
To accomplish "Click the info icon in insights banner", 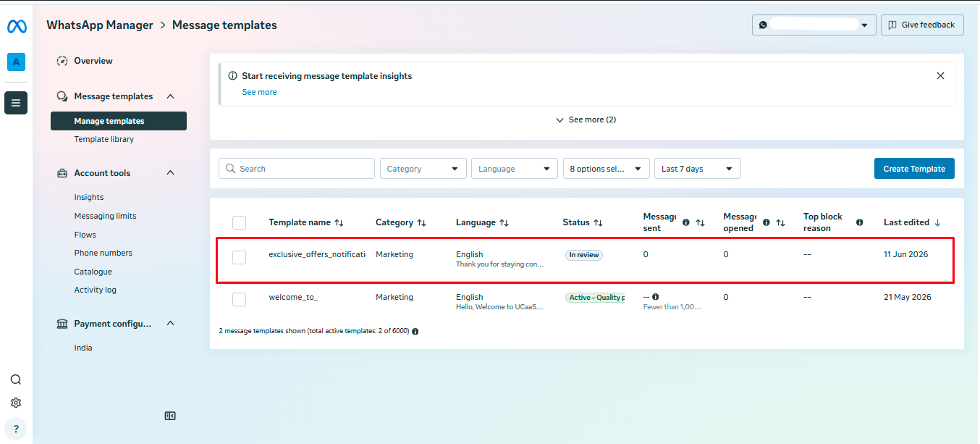I will click(232, 76).
